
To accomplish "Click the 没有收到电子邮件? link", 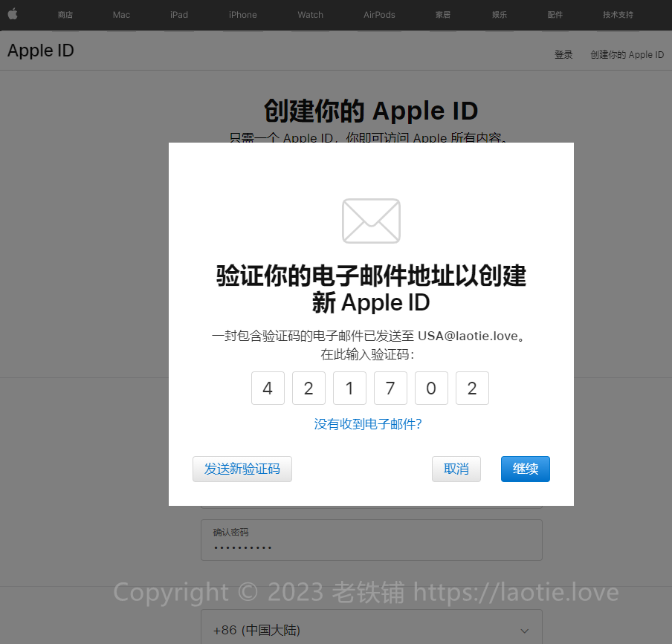I will (x=368, y=424).
